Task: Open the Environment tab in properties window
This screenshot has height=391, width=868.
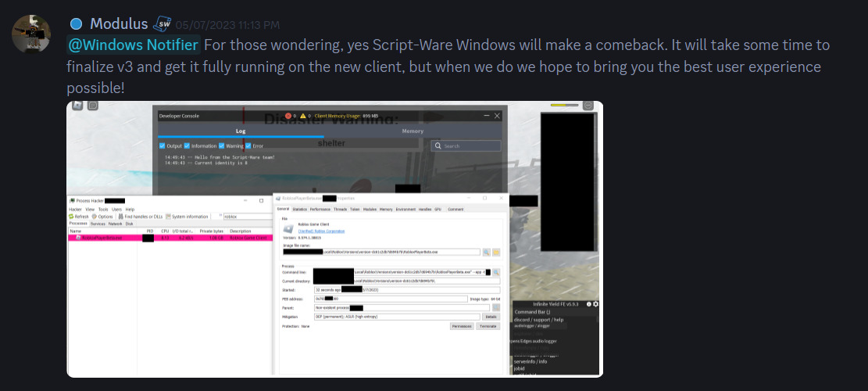Action: click(x=405, y=210)
